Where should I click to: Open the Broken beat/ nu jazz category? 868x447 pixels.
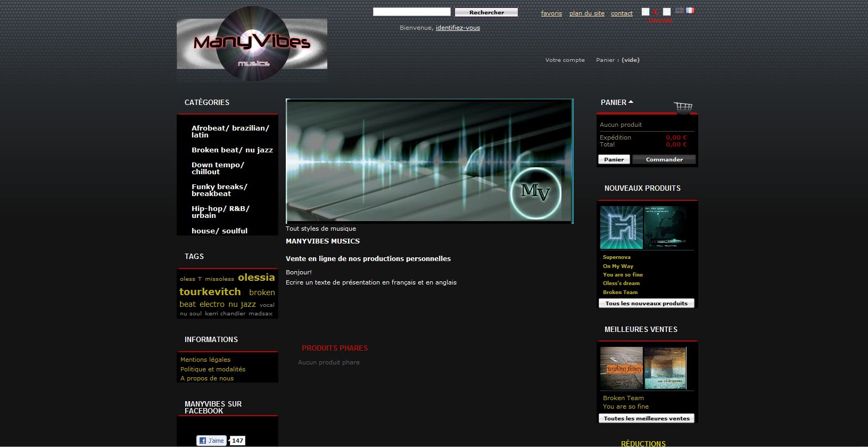(x=232, y=150)
